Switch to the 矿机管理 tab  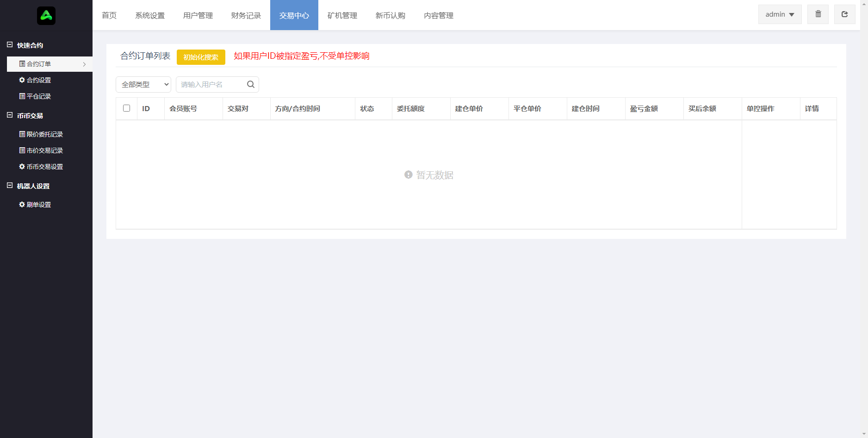tap(342, 15)
